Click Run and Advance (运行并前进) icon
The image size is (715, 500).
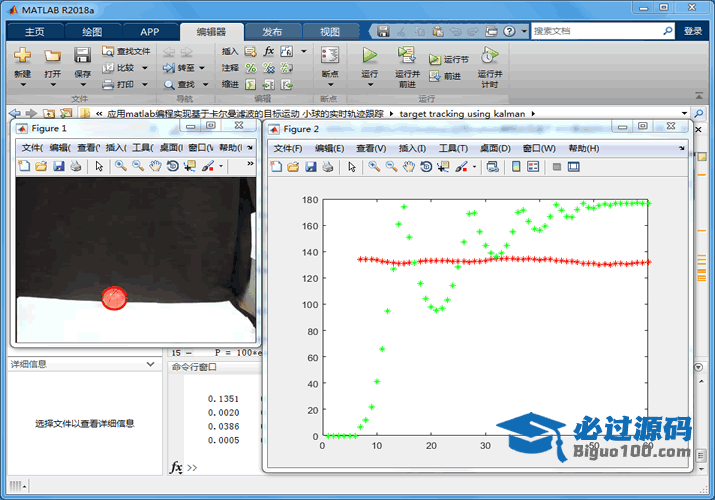406,56
